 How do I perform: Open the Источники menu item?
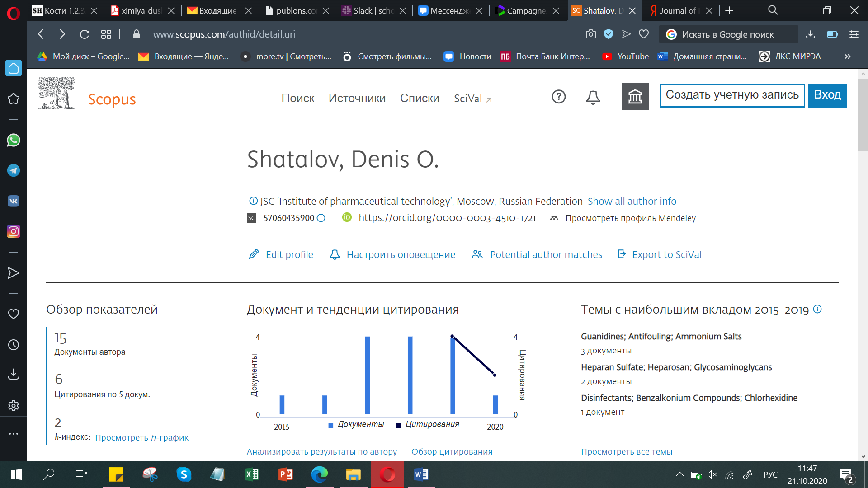click(x=357, y=98)
